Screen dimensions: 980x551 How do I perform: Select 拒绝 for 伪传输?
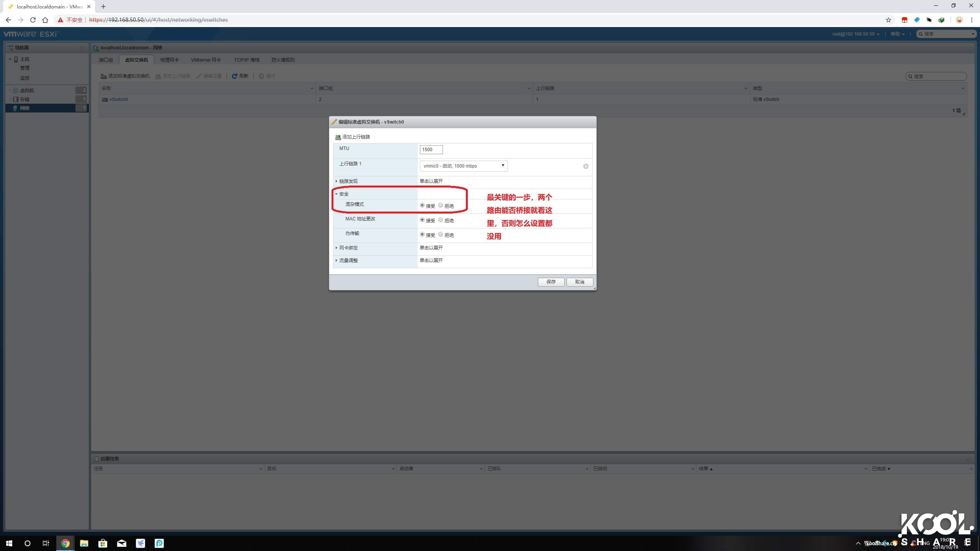[x=440, y=235]
